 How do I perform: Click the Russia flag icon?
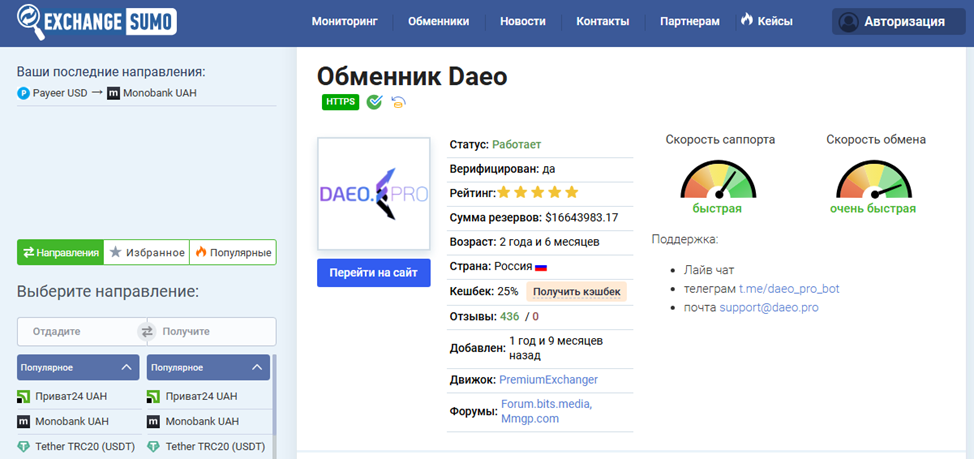click(x=541, y=267)
